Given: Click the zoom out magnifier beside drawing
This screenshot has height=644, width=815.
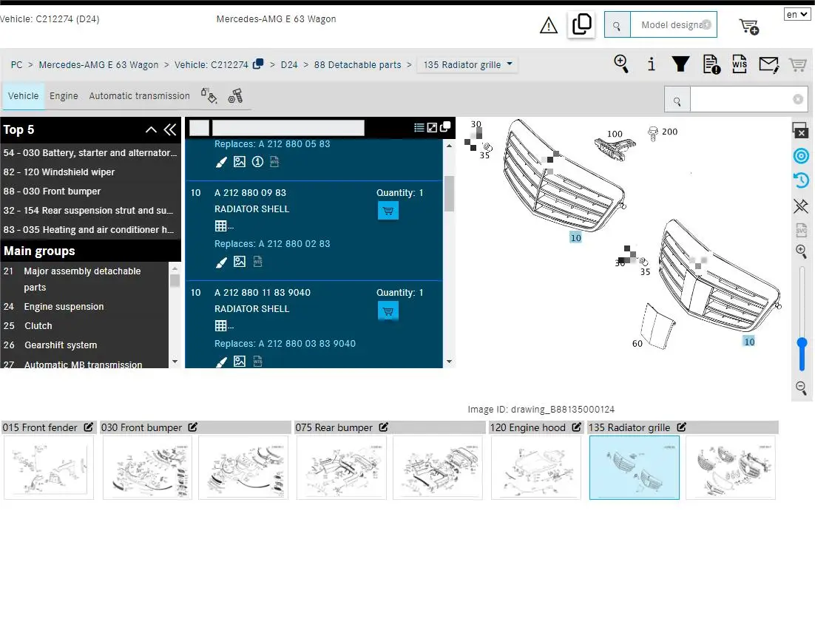Looking at the screenshot, I should tap(801, 387).
